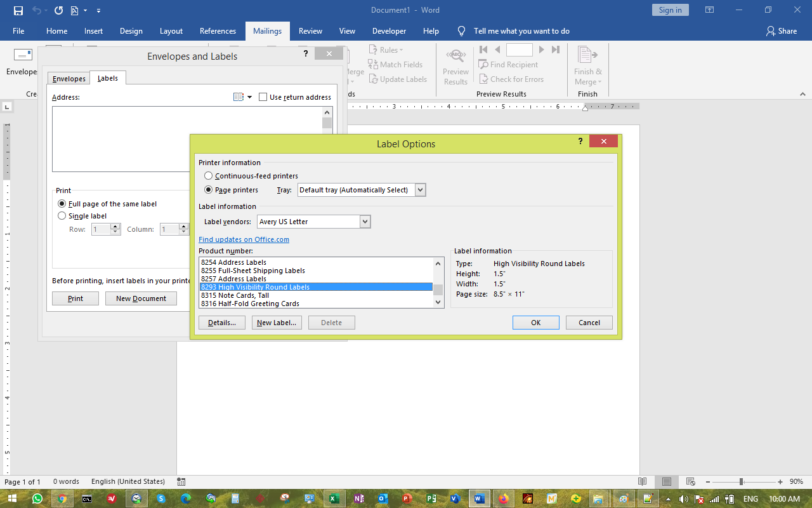Viewport: 812px width, 508px height.
Task: Switch to Print Layout view in status bar
Action: (x=666, y=482)
